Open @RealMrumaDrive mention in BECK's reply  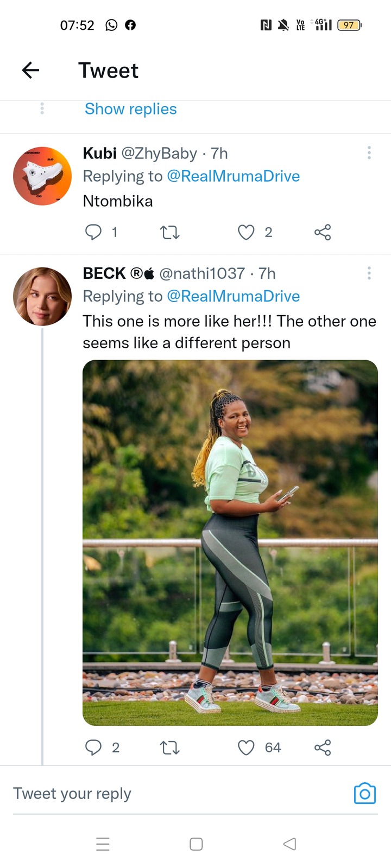click(234, 296)
